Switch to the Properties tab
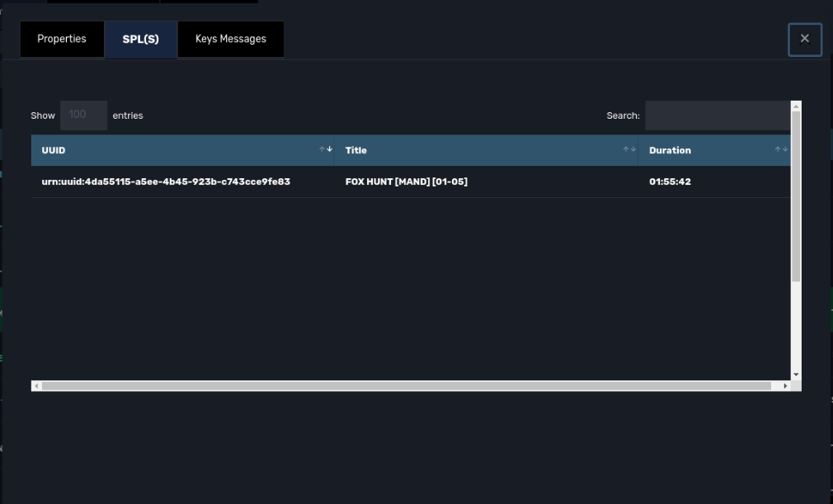The image size is (833, 504). [62, 40]
